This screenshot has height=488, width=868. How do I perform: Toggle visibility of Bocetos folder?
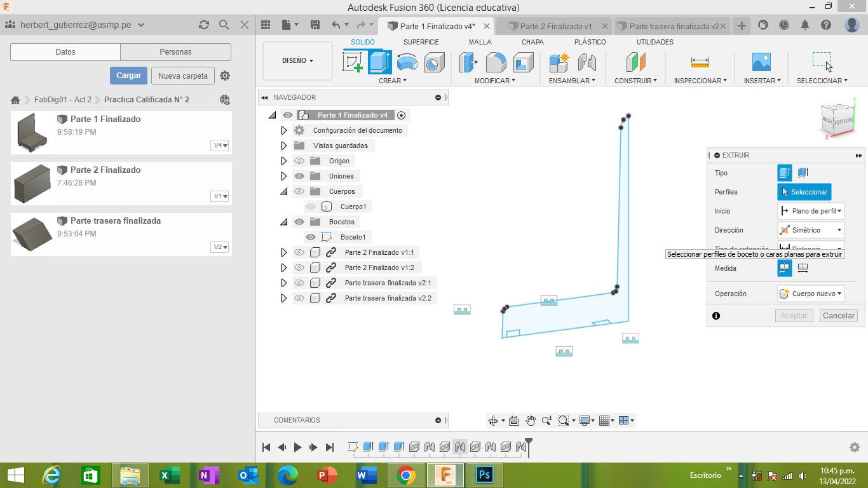click(299, 222)
